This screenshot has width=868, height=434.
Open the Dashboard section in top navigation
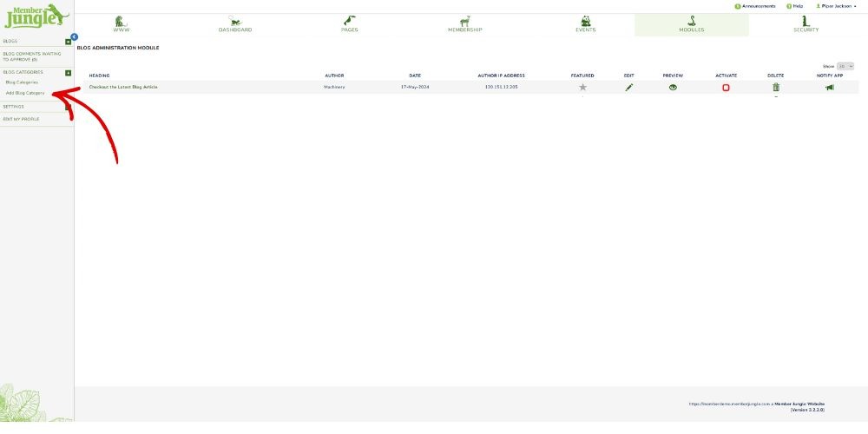pyautogui.click(x=235, y=24)
